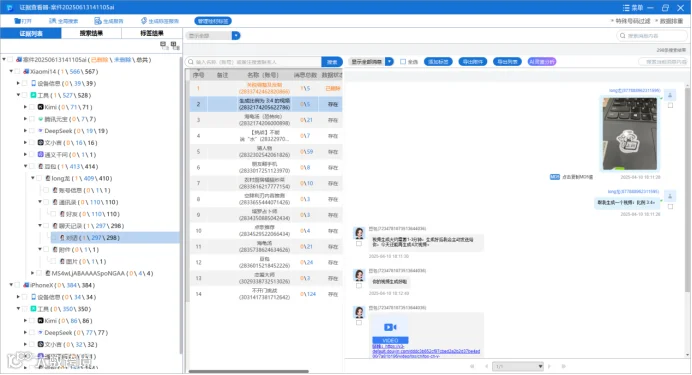Tick the checkbox next to long龙 node
The image size is (692, 375).
click(x=39, y=178)
